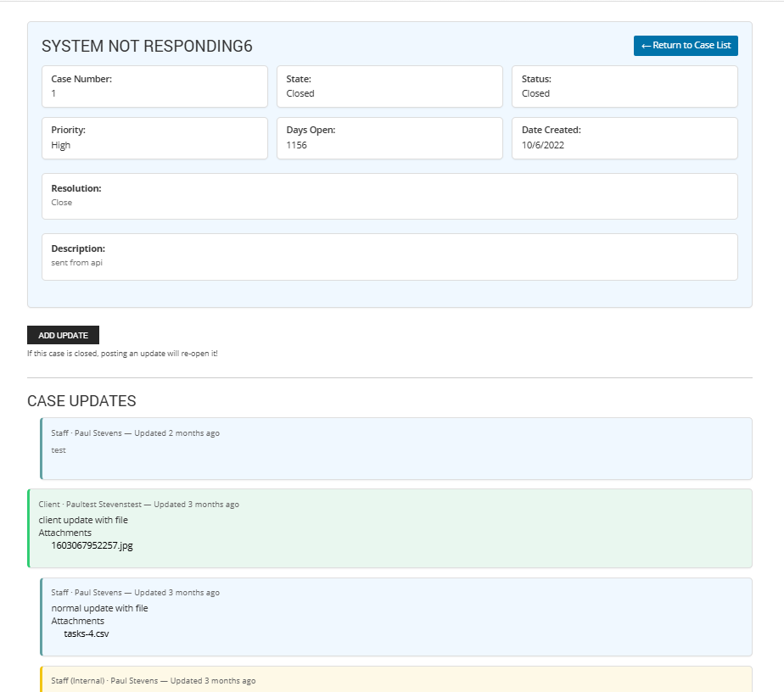Screen dimensions: 784x692
Task: Click the Priority field showing High
Action: [154, 137]
